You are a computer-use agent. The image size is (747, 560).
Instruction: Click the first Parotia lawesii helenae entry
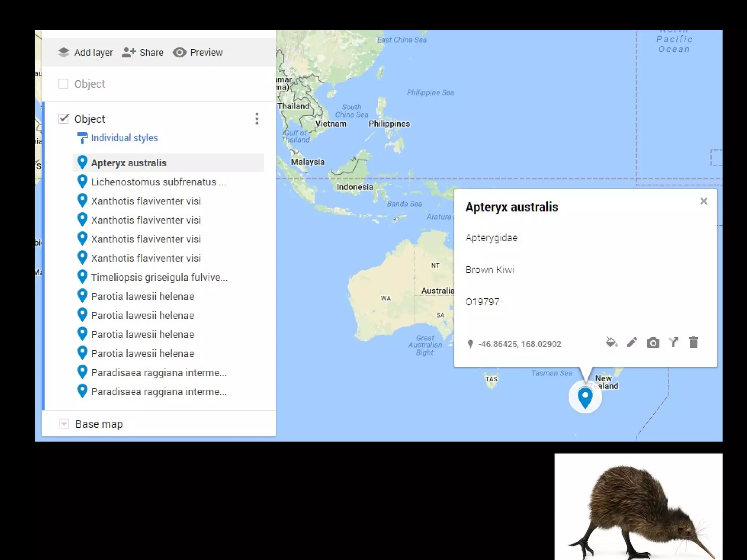pos(142,296)
